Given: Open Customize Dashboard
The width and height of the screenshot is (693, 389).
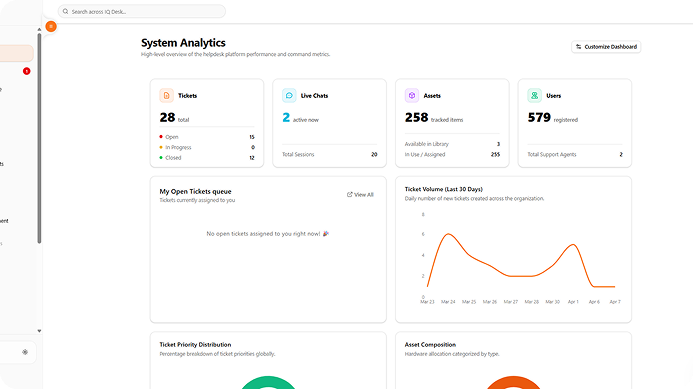Looking at the screenshot, I should pos(606,47).
